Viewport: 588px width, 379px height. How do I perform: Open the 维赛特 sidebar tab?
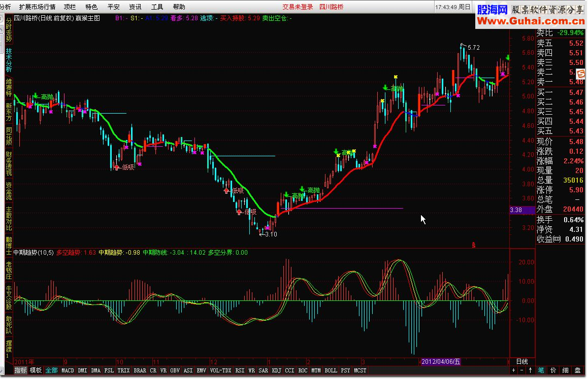(9, 87)
